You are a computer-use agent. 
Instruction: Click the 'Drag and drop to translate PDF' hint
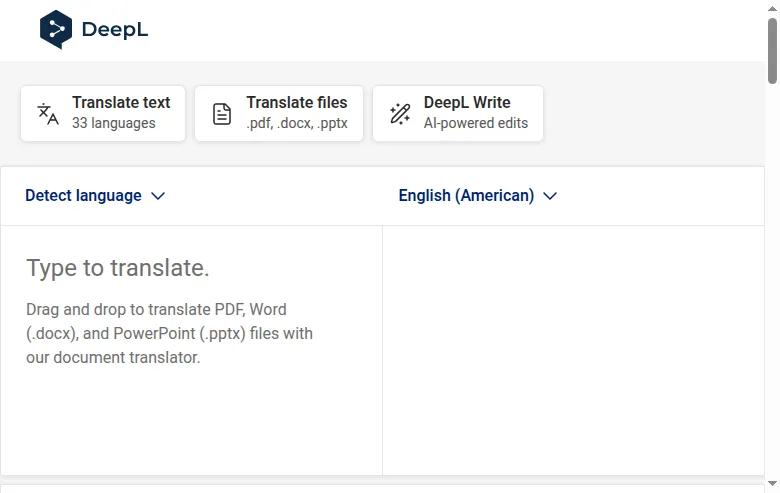tap(169, 333)
